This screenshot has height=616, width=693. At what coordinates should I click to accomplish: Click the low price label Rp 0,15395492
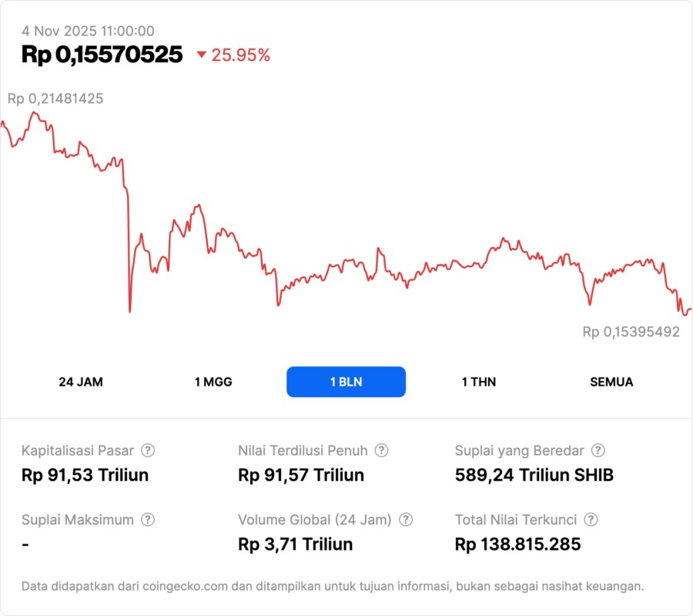631,332
